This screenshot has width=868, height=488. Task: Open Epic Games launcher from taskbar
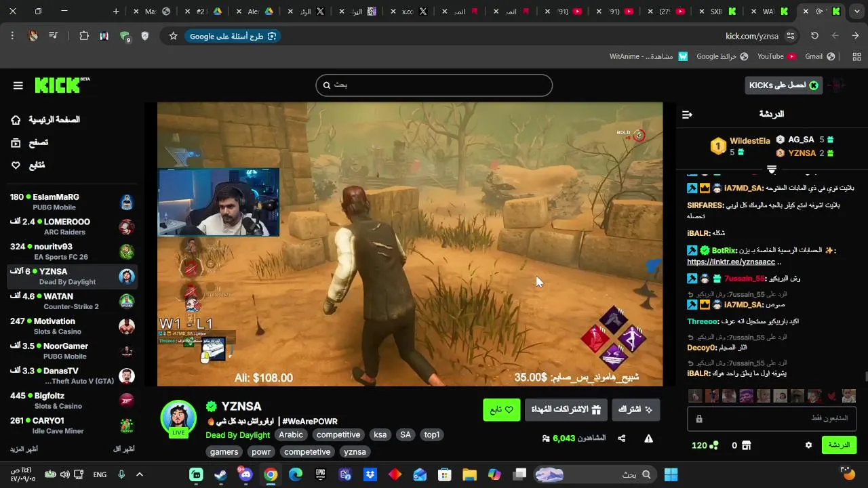pos(320,474)
